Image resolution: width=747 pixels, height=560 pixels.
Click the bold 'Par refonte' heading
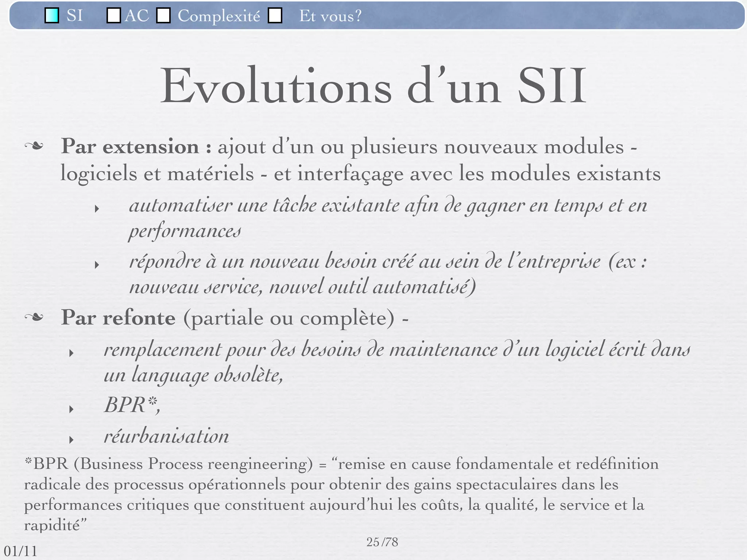click(118, 318)
